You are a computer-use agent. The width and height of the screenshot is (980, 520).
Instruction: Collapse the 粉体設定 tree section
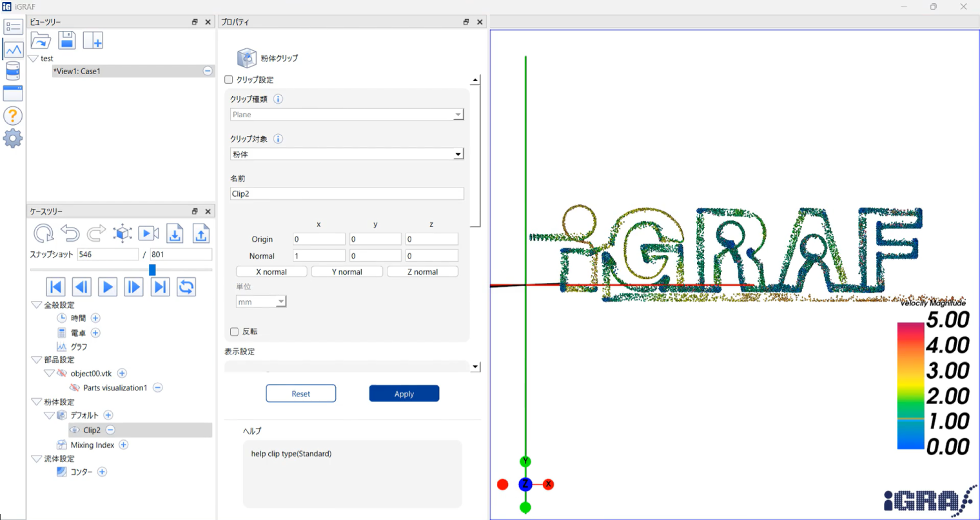pos(36,402)
